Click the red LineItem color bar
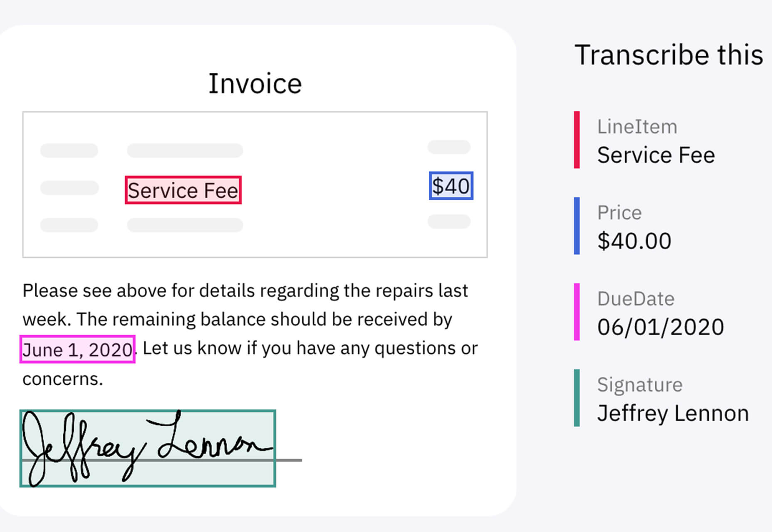 577,140
